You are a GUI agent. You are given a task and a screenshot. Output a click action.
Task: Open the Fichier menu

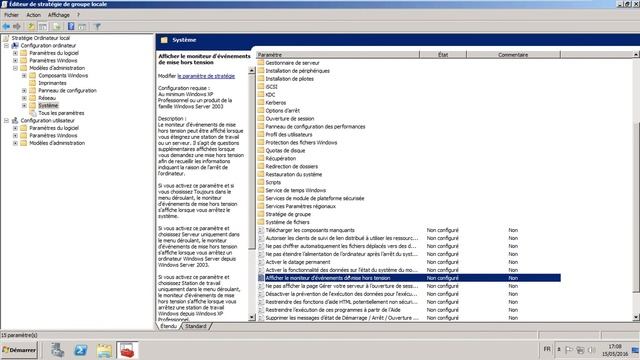pyautogui.click(x=11, y=15)
